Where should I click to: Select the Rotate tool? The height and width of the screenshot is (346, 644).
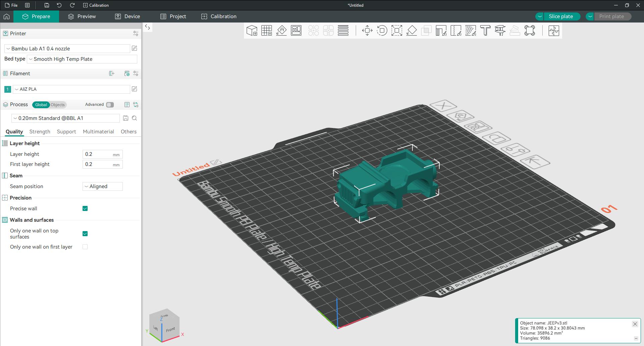click(x=382, y=30)
